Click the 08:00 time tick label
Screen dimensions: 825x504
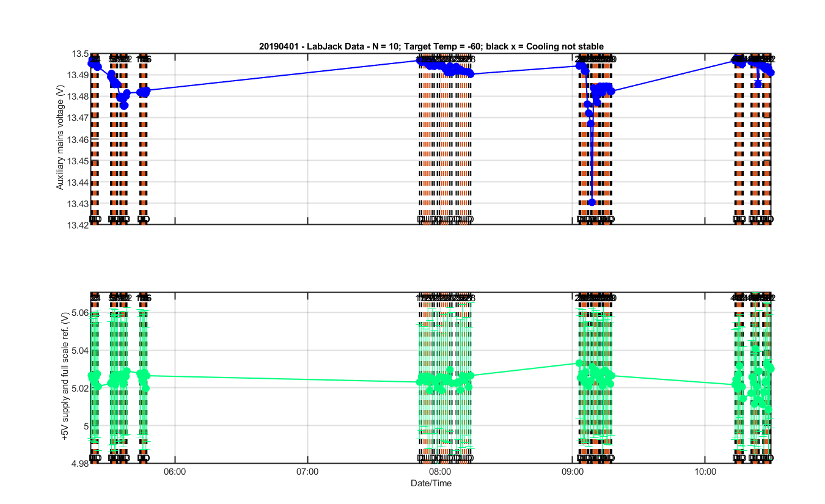(440, 473)
